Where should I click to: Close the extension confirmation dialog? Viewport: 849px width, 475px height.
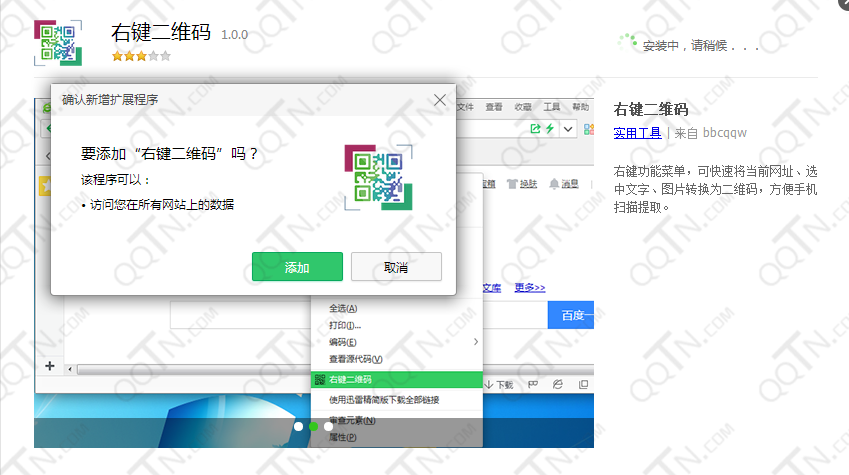[x=439, y=100]
